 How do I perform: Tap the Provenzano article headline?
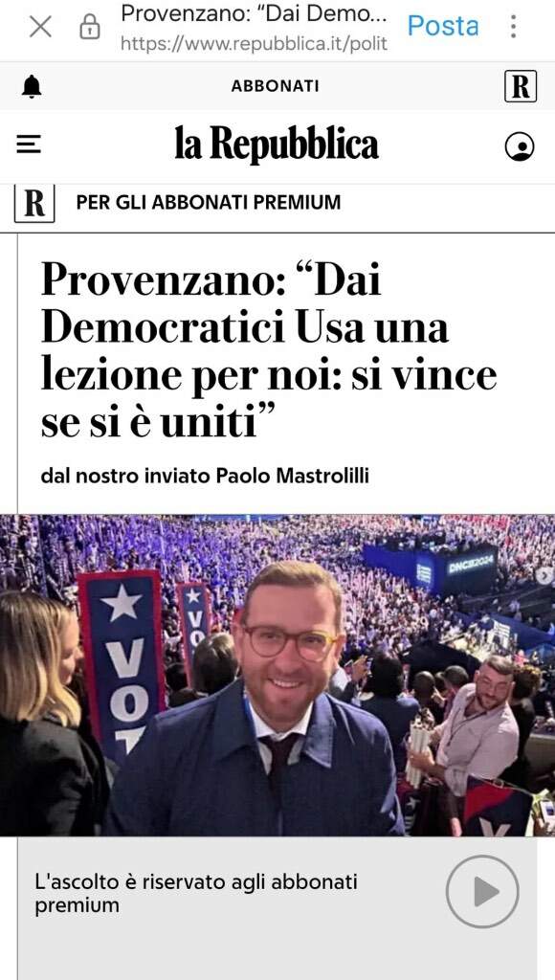pyautogui.click(x=269, y=350)
